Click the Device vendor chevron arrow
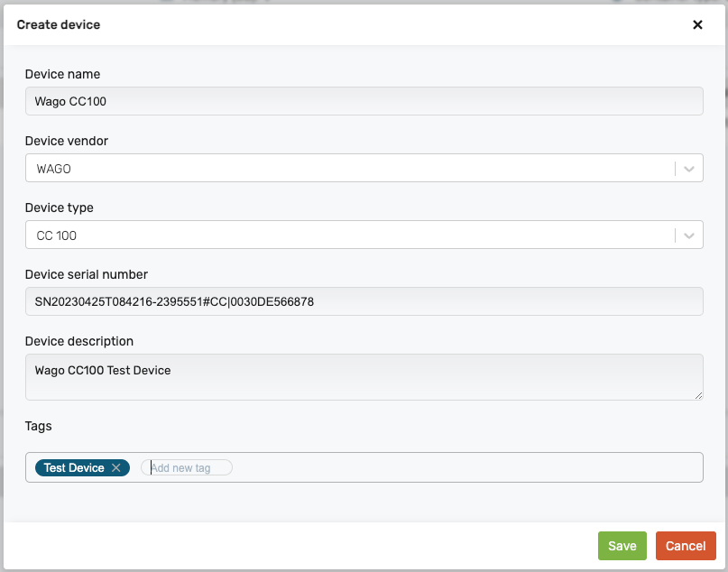The height and width of the screenshot is (572, 728). [x=689, y=169]
